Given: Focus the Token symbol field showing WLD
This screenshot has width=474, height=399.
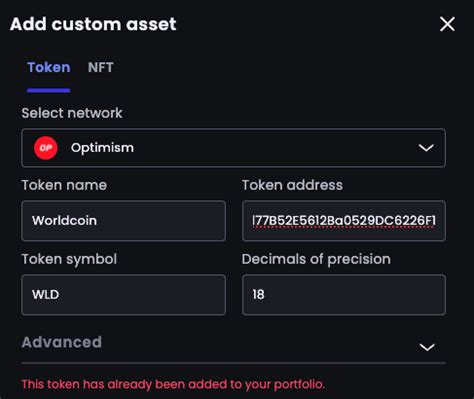Looking at the screenshot, I should click(x=123, y=295).
